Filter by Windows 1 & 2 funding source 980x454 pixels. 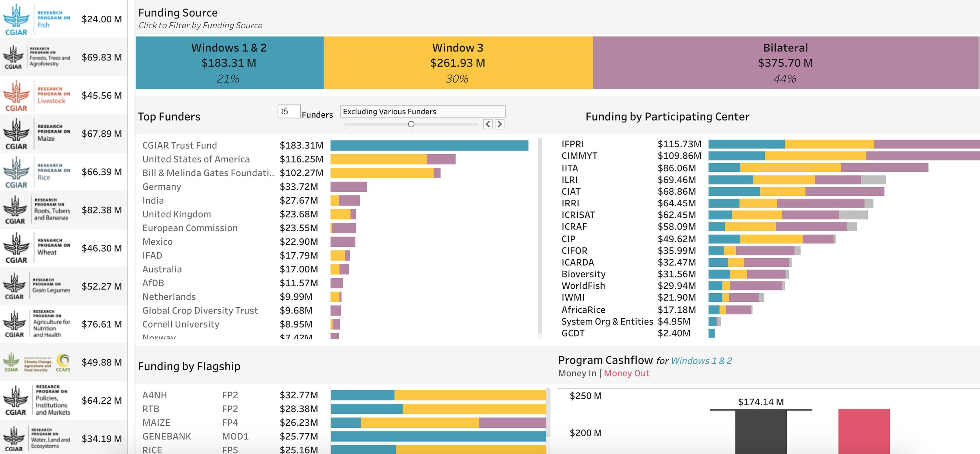229,63
